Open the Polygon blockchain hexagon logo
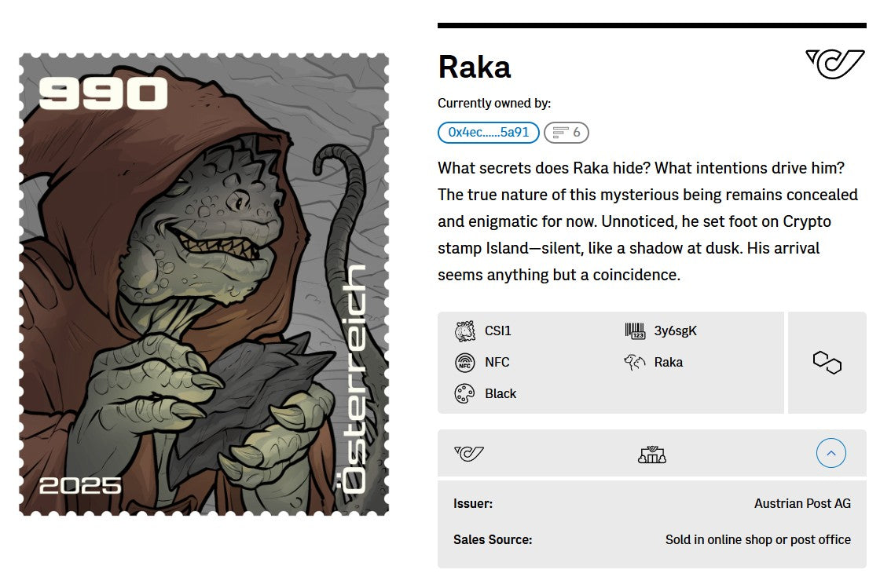 coord(827,362)
